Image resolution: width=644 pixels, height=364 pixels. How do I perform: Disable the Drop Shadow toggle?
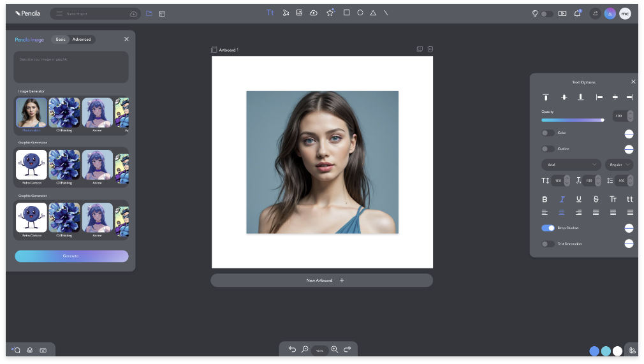click(548, 228)
